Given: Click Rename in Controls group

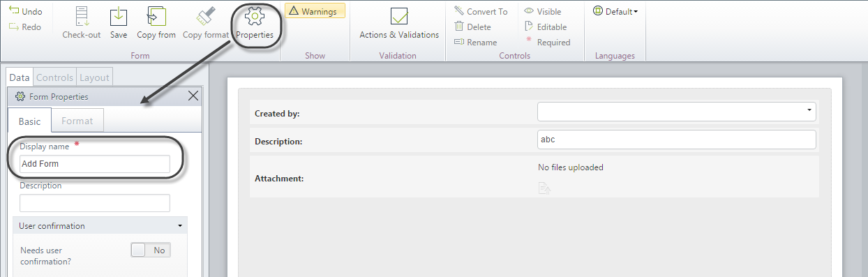Looking at the screenshot, I should tap(475, 43).
